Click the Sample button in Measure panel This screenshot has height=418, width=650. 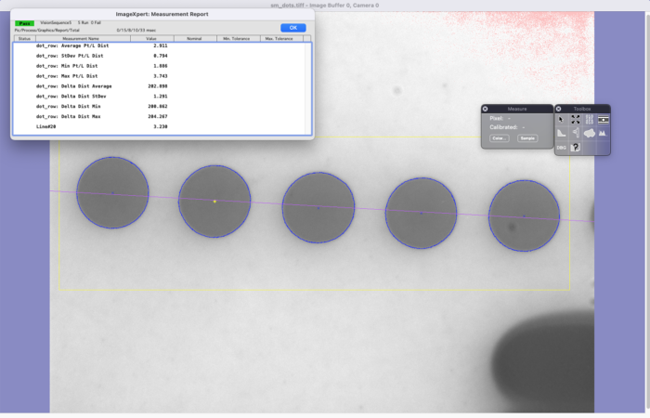527,138
